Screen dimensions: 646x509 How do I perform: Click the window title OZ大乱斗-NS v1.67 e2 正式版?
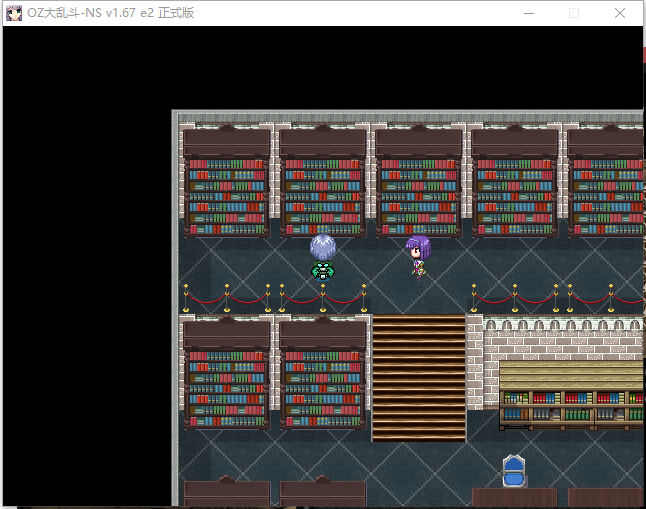coord(110,13)
